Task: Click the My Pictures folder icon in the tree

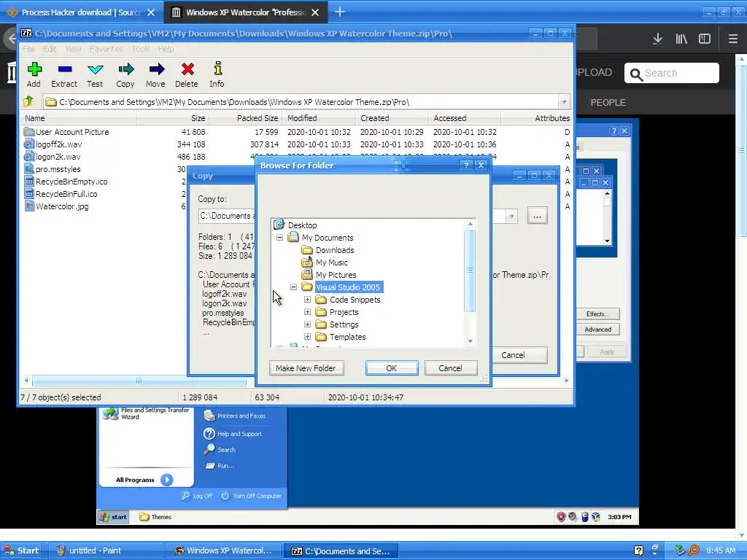Action: click(x=307, y=274)
